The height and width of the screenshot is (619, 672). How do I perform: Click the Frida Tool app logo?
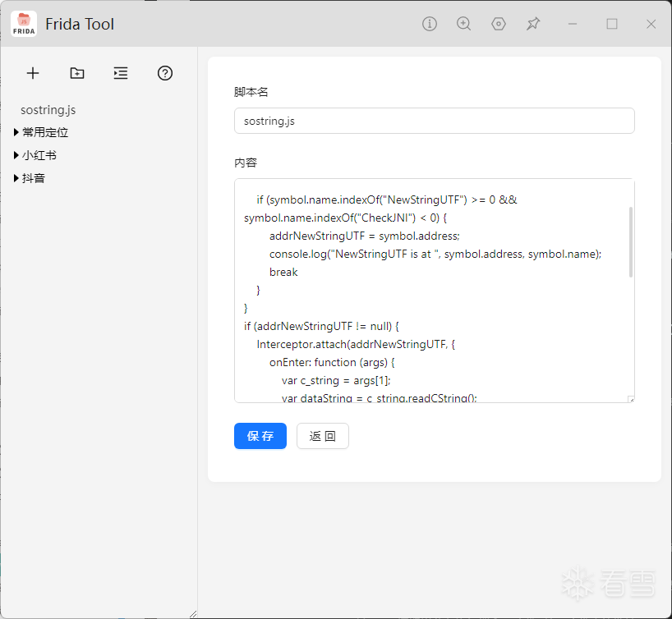click(24, 24)
